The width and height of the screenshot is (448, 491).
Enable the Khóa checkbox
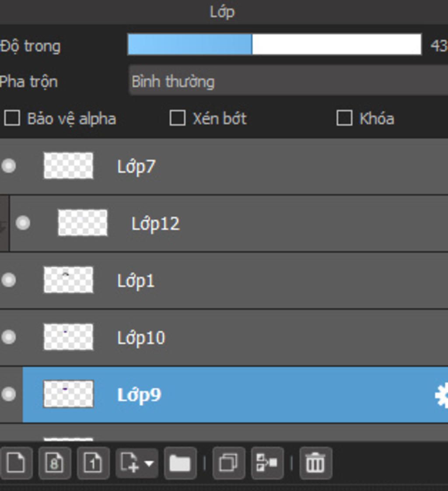click(344, 118)
